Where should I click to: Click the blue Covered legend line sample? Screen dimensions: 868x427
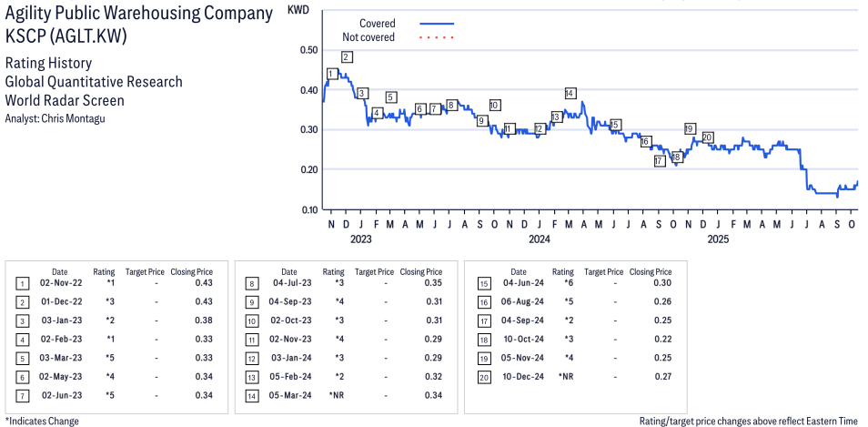(437, 24)
